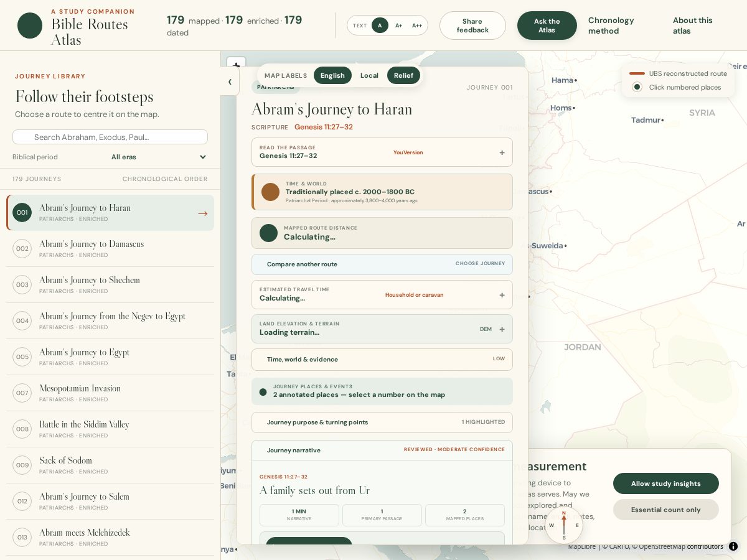Toggle the Relief map layer

[x=403, y=75]
